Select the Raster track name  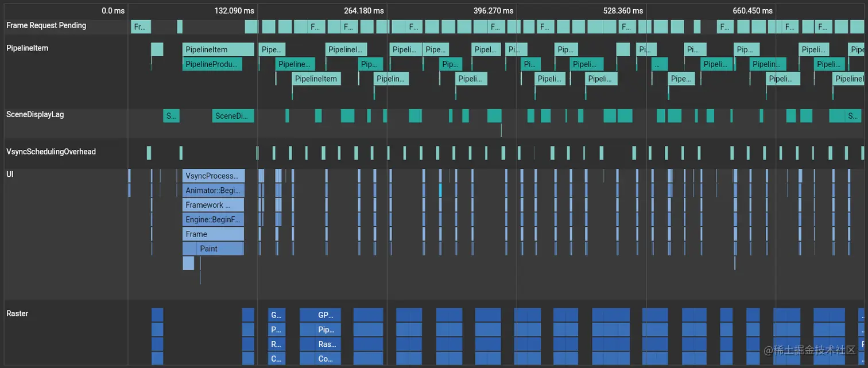17,313
